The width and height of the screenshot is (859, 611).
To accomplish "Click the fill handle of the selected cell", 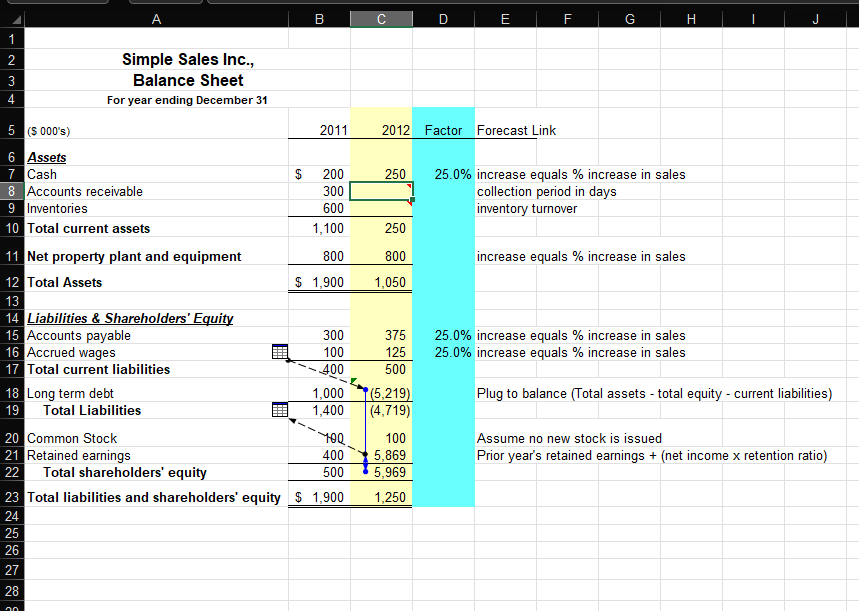I will [x=410, y=200].
